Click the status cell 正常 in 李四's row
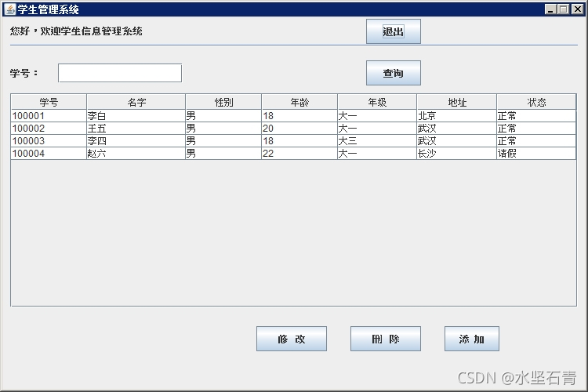This screenshot has height=392, width=588. click(536, 140)
